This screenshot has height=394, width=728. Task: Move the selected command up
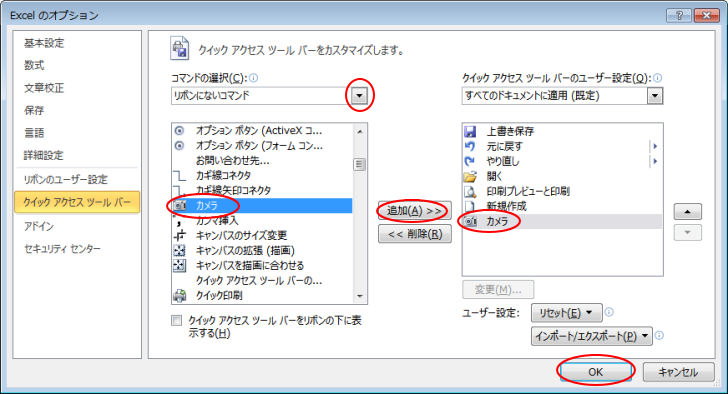click(x=688, y=212)
